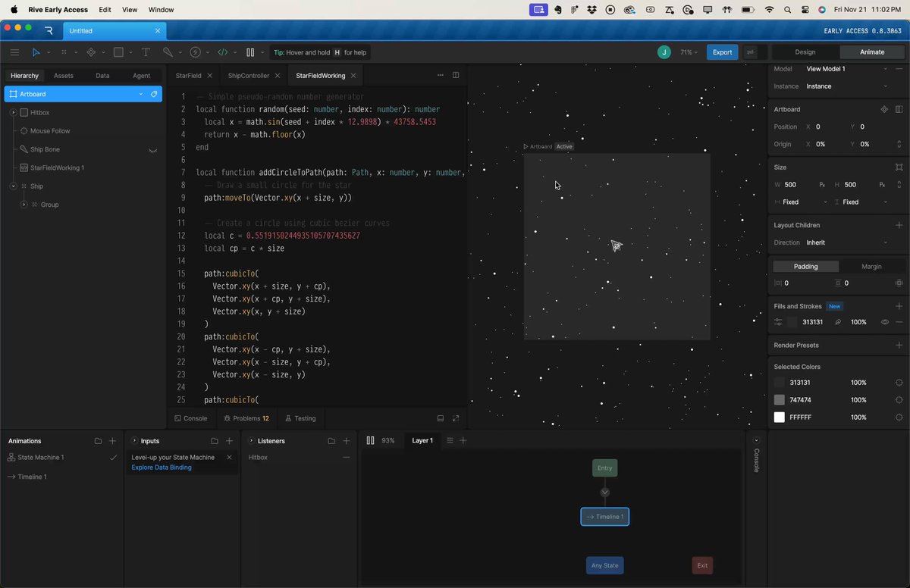This screenshot has width=910, height=588.
Task: Add a new animation with plus icon
Action: [112, 441]
